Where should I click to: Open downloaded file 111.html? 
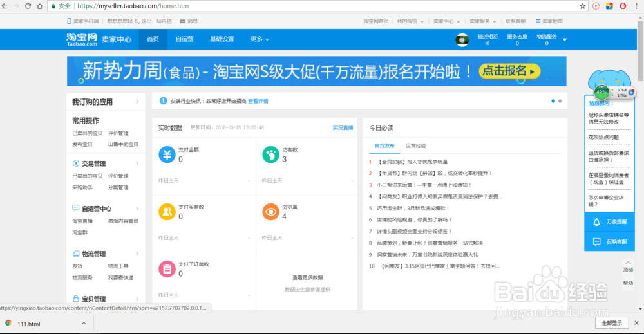click(29, 324)
